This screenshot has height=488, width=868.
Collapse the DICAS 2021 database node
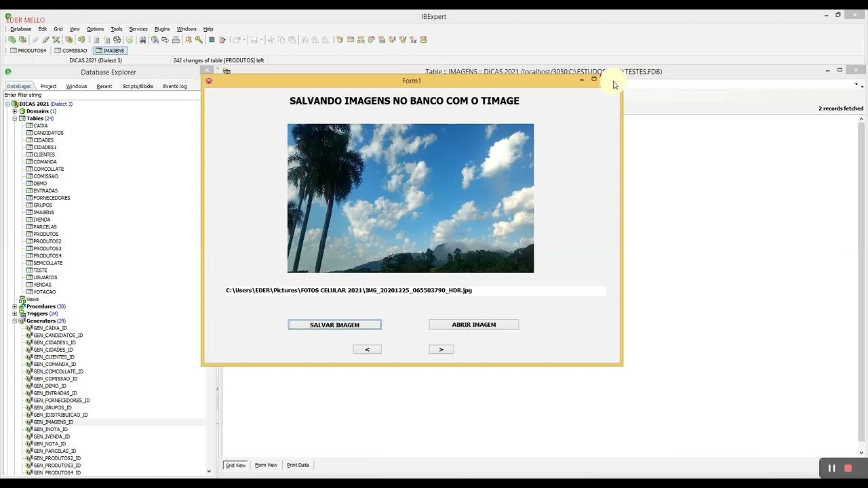coord(7,104)
